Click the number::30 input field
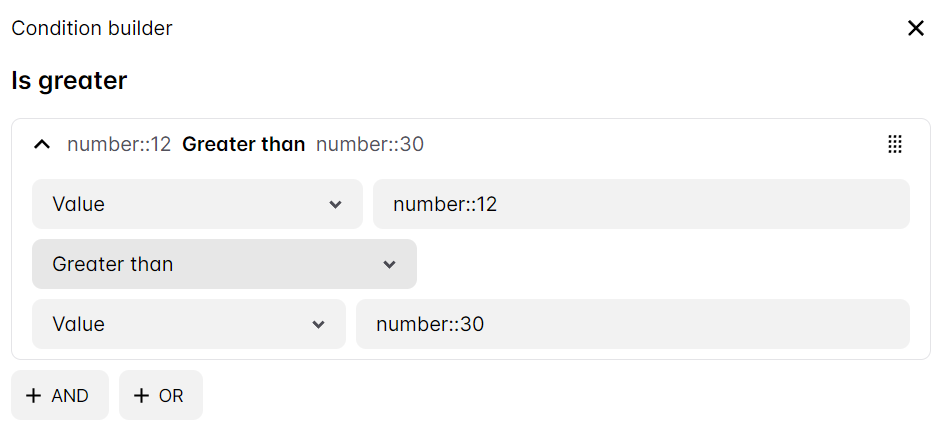The width and height of the screenshot is (942, 436). 632,324
